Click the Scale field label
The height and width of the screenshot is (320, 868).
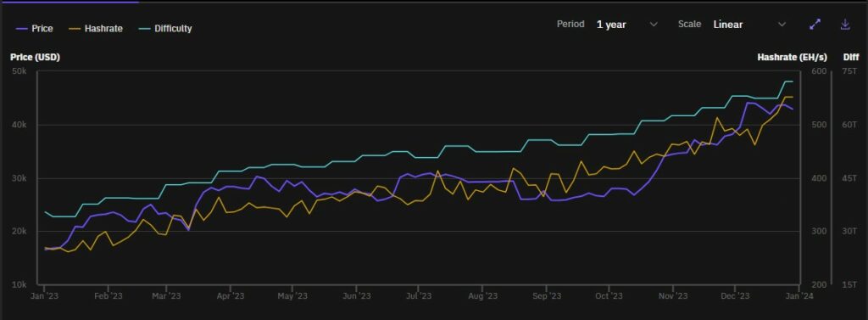[689, 25]
